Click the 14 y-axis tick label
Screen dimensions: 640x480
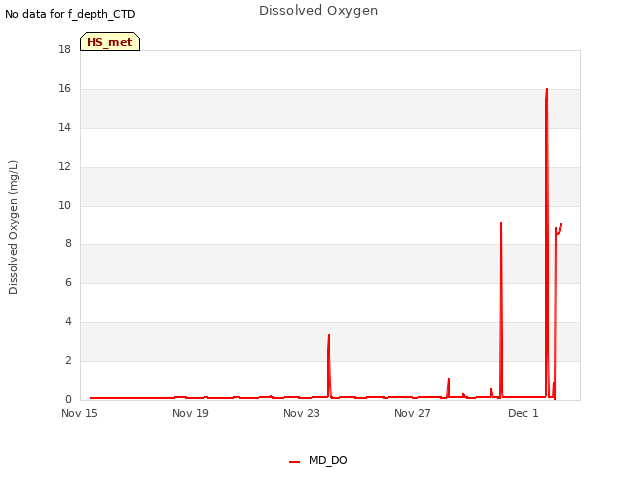[x=64, y=127]
